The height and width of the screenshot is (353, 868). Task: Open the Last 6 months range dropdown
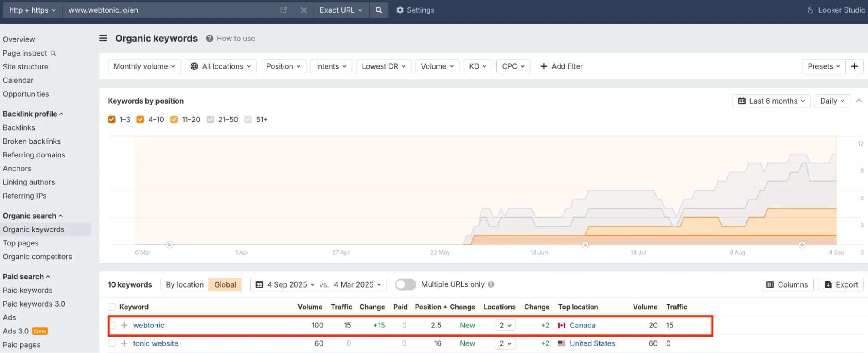771,101
